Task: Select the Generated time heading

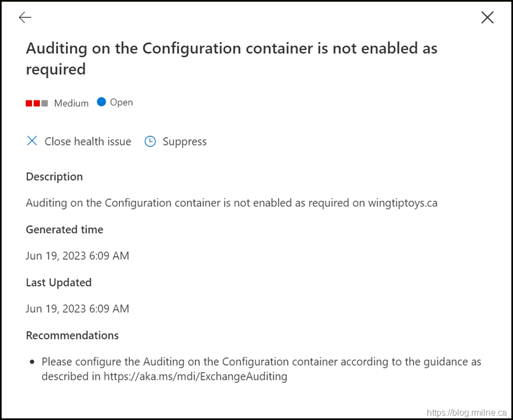Action: [x=64, y=230]
